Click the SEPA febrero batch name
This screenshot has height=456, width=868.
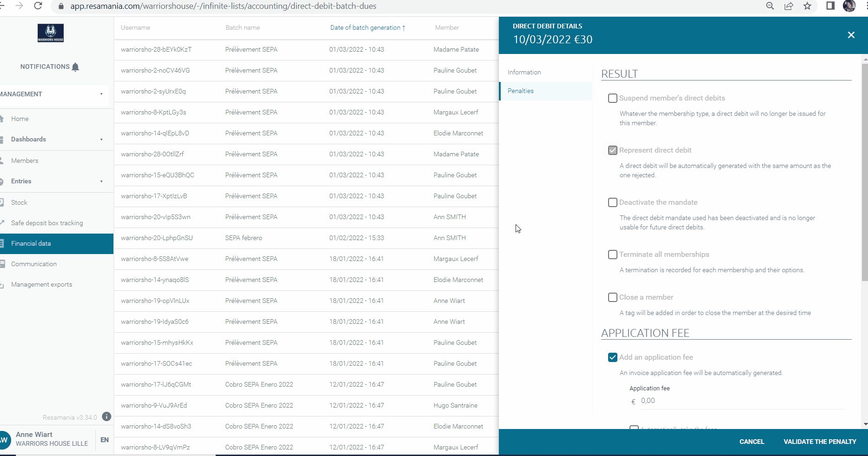coord(244,238)
